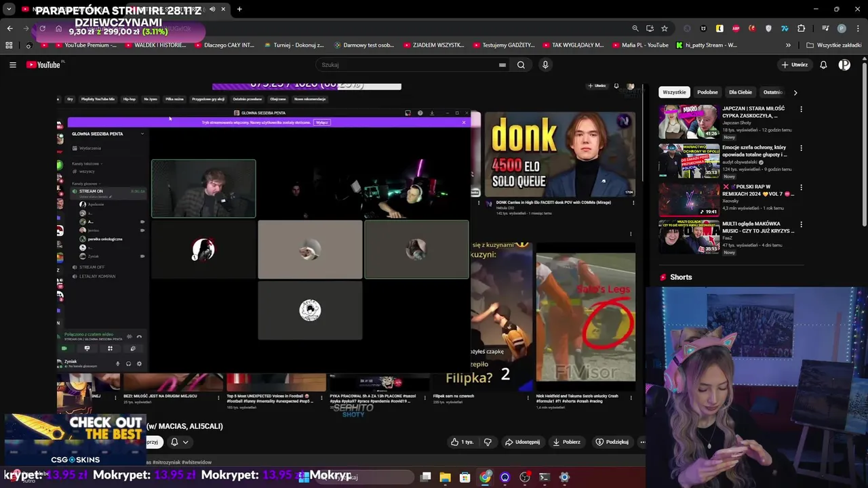Open options for JAPCZAN STARA MIŁOŚĆ video

coord(801,109)
